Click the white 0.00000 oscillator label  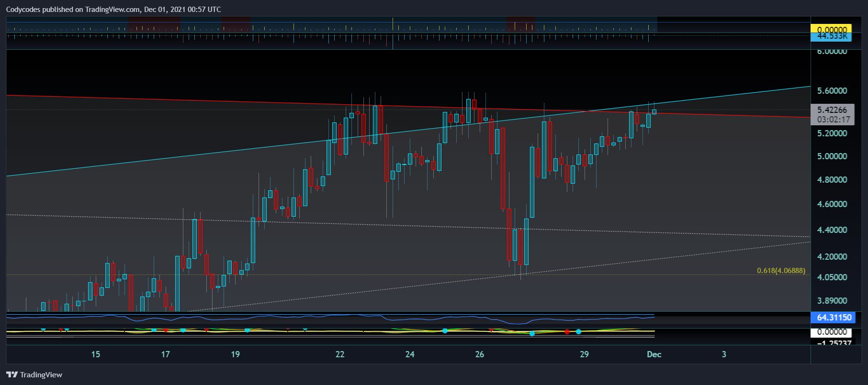[x=832, y=332]
